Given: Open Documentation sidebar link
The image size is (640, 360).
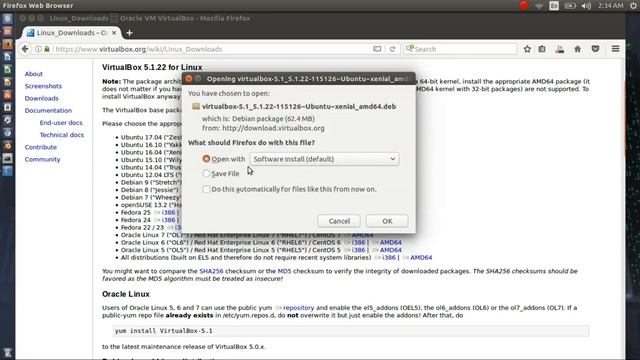Looking at the screenshot, I should coord(48,111).
